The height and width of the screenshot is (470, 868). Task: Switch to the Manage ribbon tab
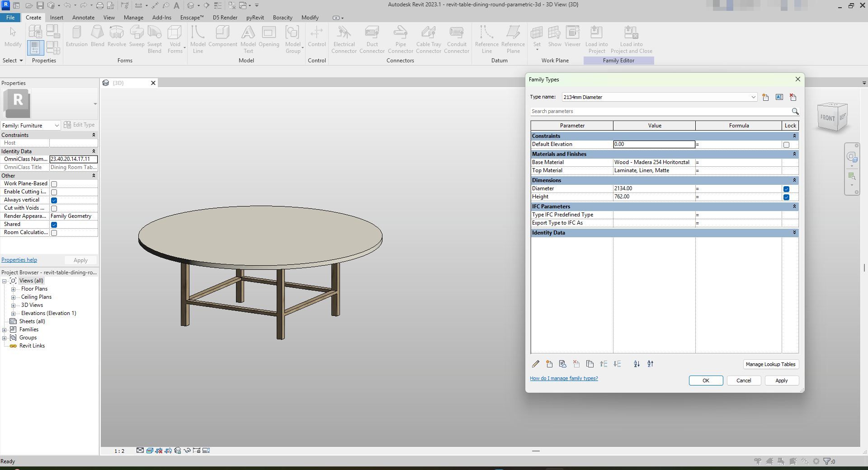[133, 18]
